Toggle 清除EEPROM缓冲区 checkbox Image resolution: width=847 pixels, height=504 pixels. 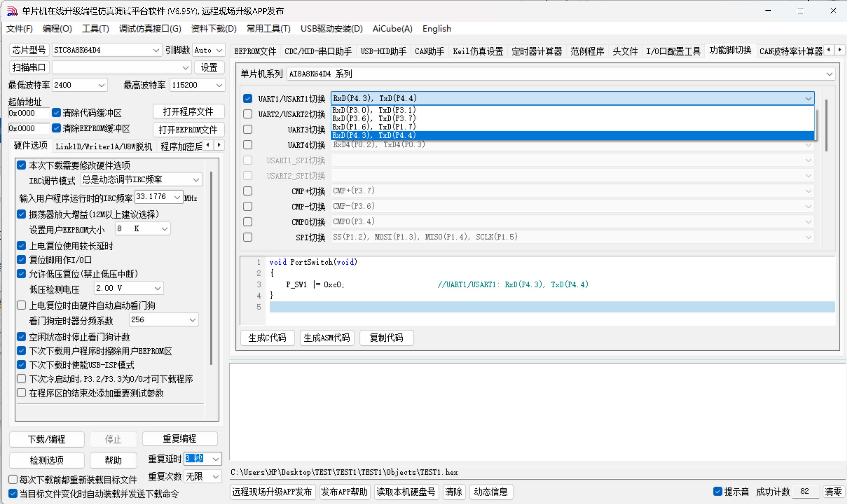(x=56, y=128)
